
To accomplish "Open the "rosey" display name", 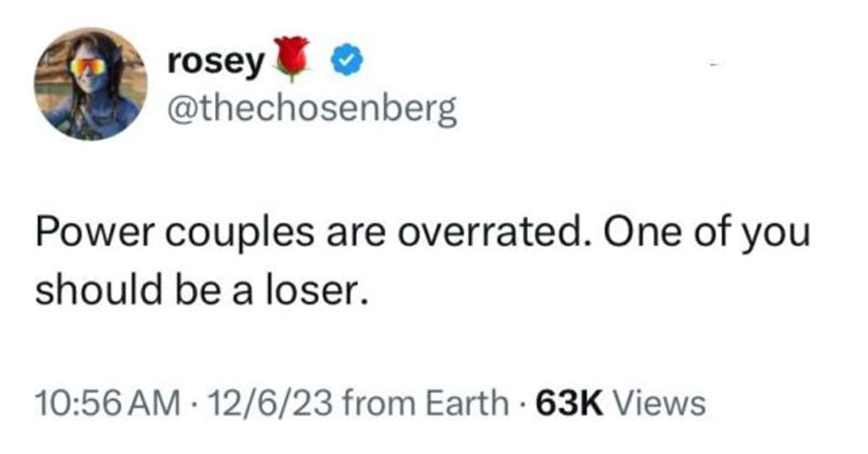I will tap(215, 64).
